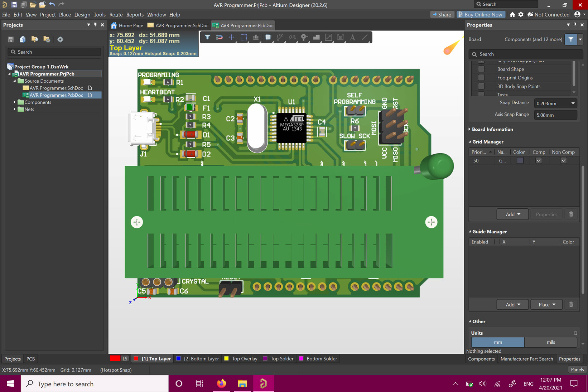Image resolution: width=588 pixels, height=392 pixels.
Task: Uncheck the grid Comp checkbox
Action: (x=539, y=160)
